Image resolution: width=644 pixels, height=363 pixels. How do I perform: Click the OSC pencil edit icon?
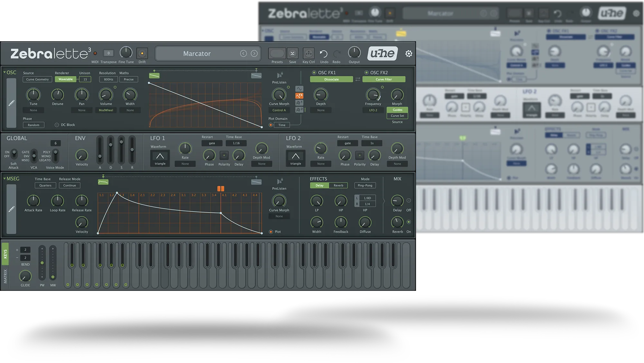tap(11, 103)
